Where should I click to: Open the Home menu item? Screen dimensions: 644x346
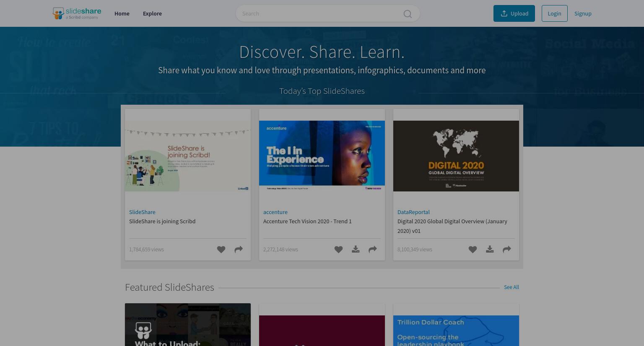tap(122, 13)
